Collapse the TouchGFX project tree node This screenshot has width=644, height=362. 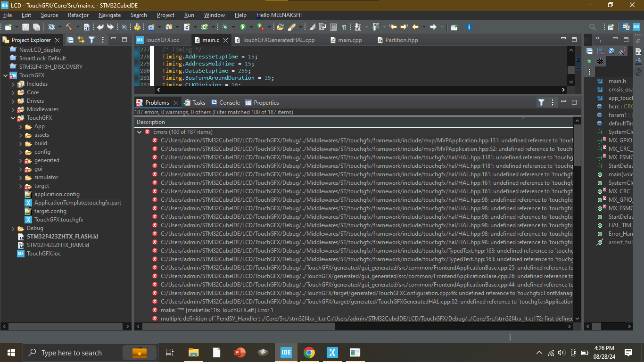click(5, 75)
